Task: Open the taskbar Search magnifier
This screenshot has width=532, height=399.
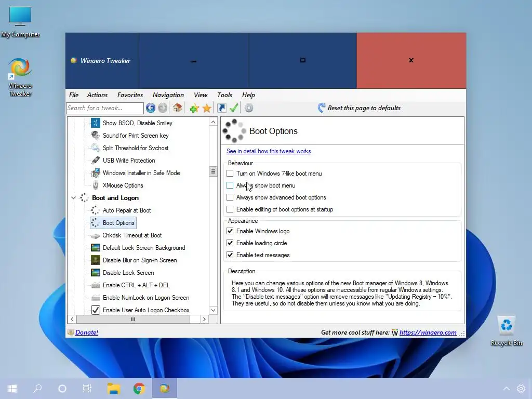Action: tap(37, 388)
